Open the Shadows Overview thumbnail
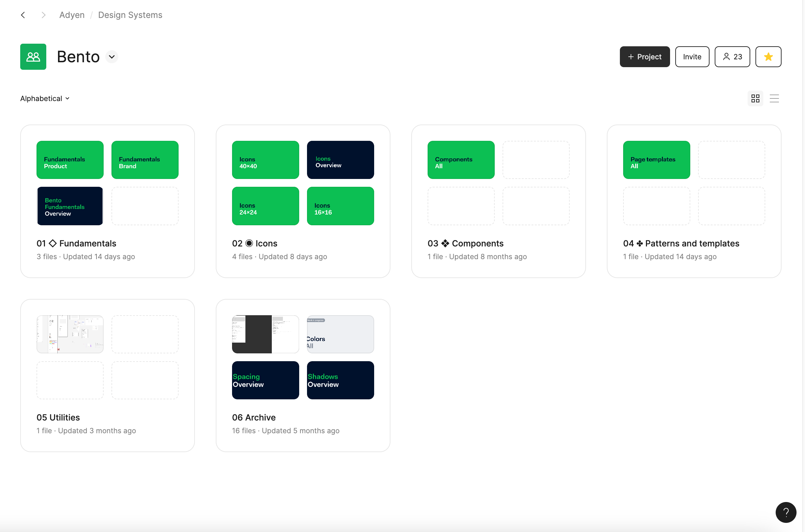The height and width of the screenshot is (532, 805). click(340, 380)
